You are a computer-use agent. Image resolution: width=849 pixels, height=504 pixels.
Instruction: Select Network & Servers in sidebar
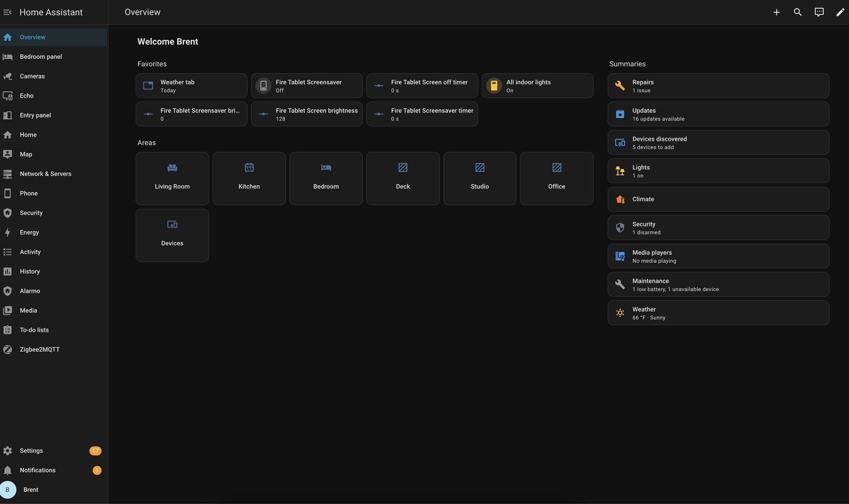tap(54, 174)
